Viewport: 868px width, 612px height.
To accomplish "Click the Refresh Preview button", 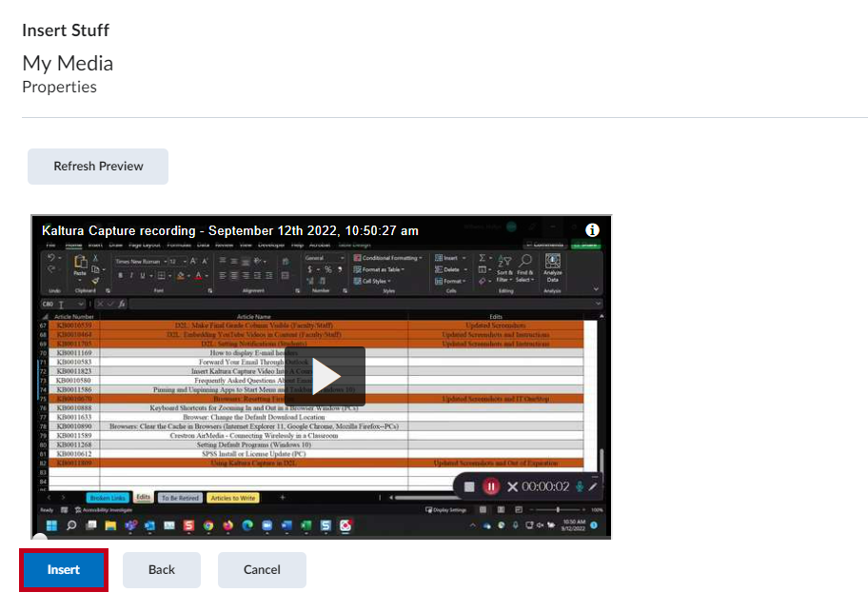I will tap(97, 166).
